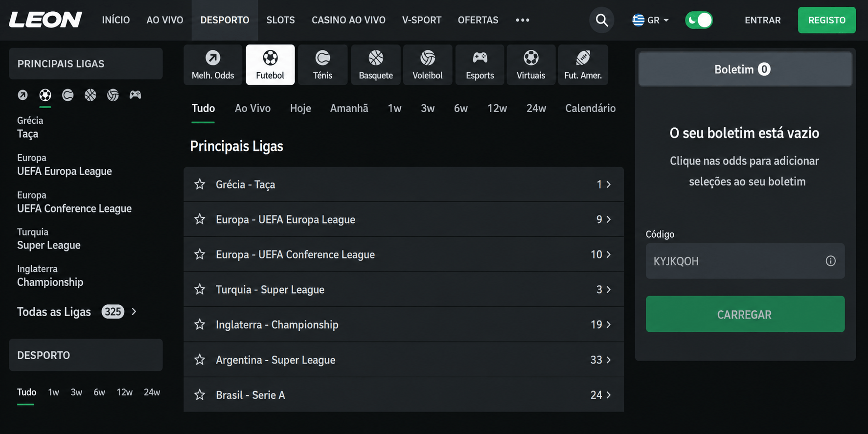Viewport: 868px width, 434px height.
Task: Favorite Europa - UEFA Europa League star
Action: click(200, 219)
